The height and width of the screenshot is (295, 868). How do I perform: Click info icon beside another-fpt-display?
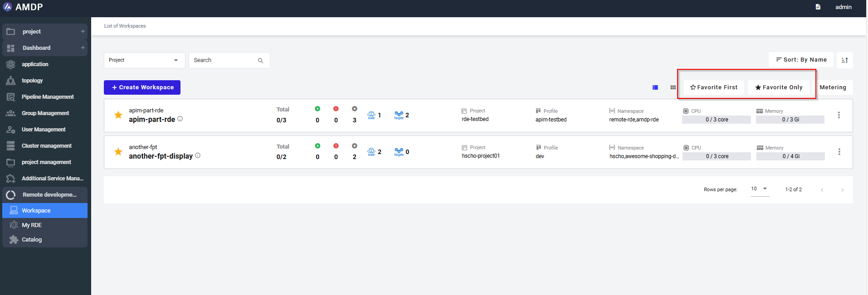point(198,155)
